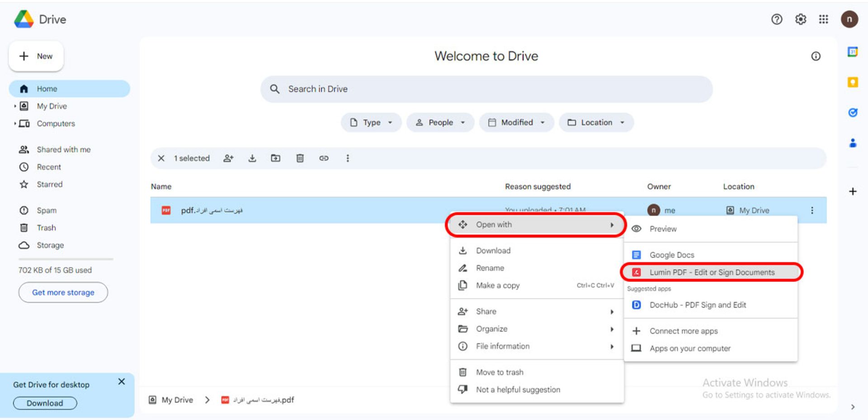This screenshot has width=868, height=420.
Task: Open the Settings gear icon
Action: tap(801, 19)
